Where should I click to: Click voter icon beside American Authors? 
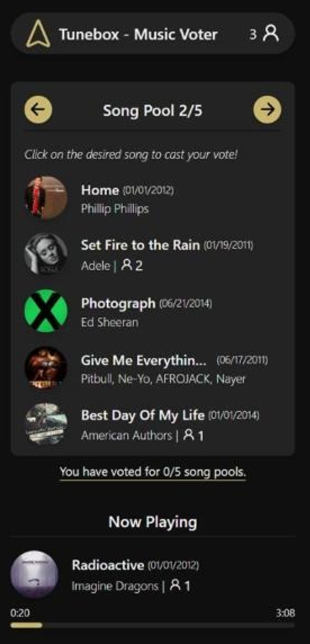(189, 435)
